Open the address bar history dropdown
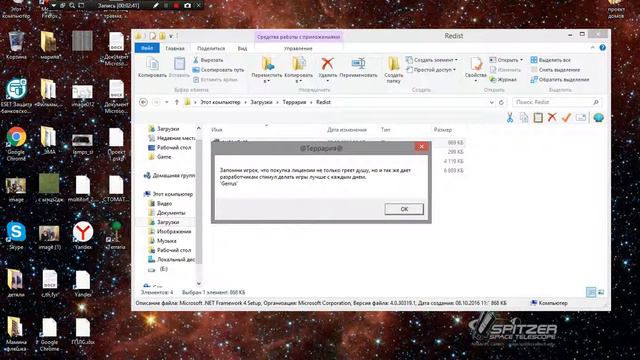Viewport: 640px width, 360px height. pyautogui.click(x=491, y=102)
